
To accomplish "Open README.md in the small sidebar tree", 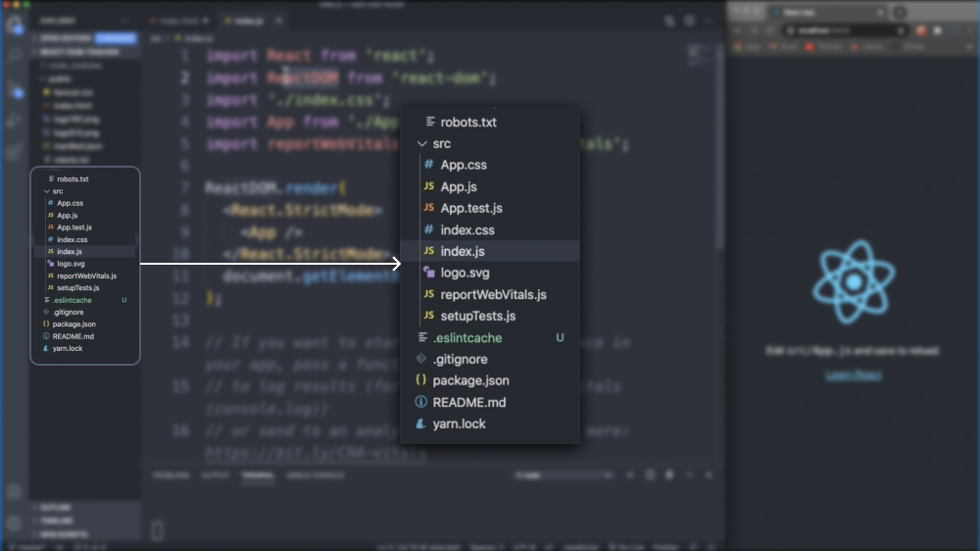I will pos(73,336).
